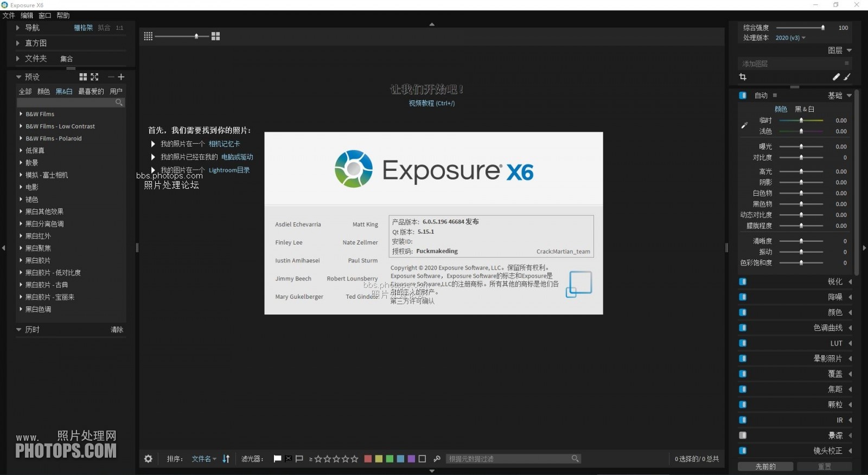Open the Lightroom目录 link
The image size is (868, 475).
(x=229, y=170)
